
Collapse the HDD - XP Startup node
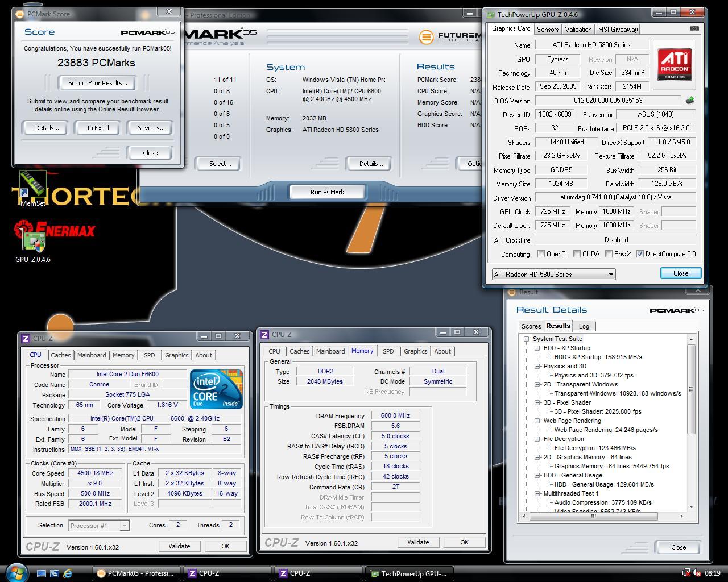(x=537, y=348)
